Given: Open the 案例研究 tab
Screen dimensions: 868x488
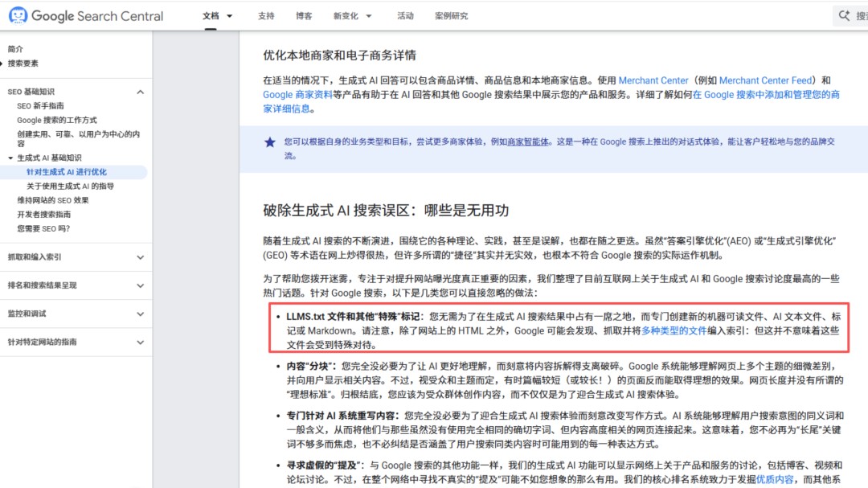Looking at the screenshot, I should pyautogui.click(x=451, y=16).
